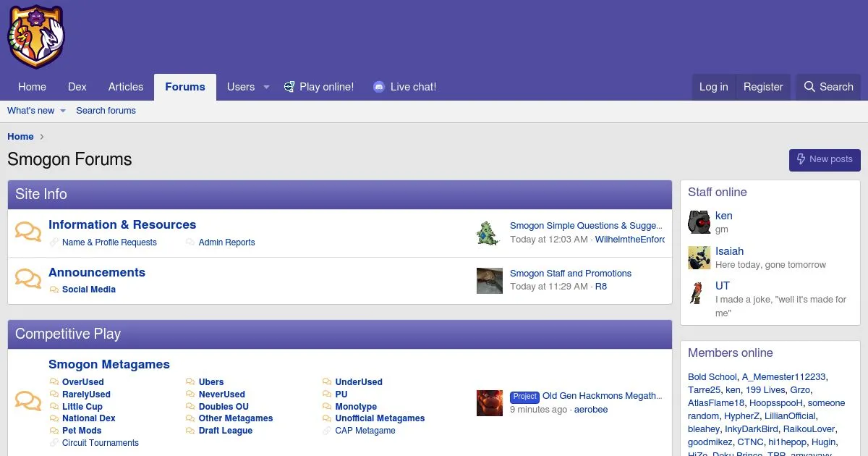Image resolution: width=868 pixels, height=456 pixels.
Task: Click the New posts button
Action: [x=825, y=159]
